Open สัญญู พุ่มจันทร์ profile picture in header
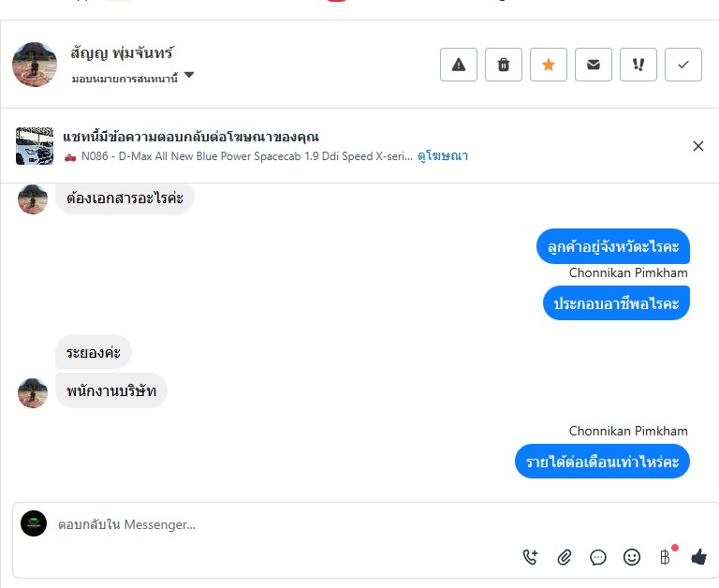The width and height of the screenshot is (719, 588). tap(35, 65)
